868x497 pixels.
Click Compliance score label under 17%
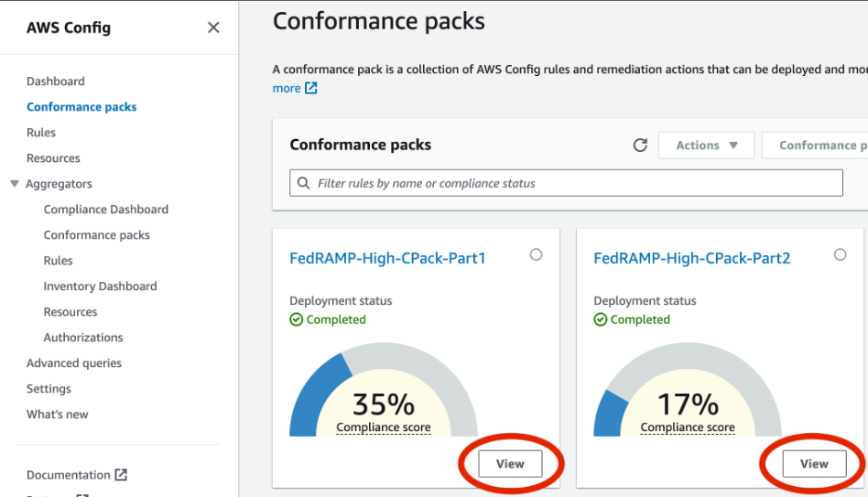click(687, 427)
